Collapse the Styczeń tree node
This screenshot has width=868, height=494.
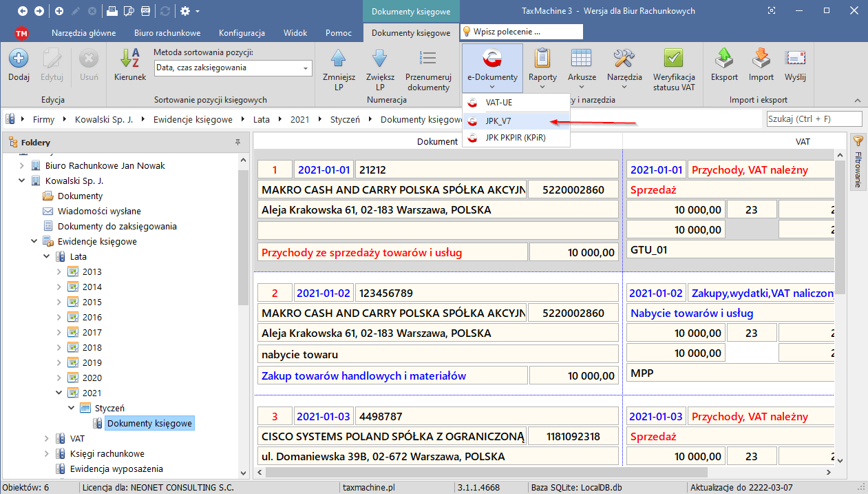72,408
